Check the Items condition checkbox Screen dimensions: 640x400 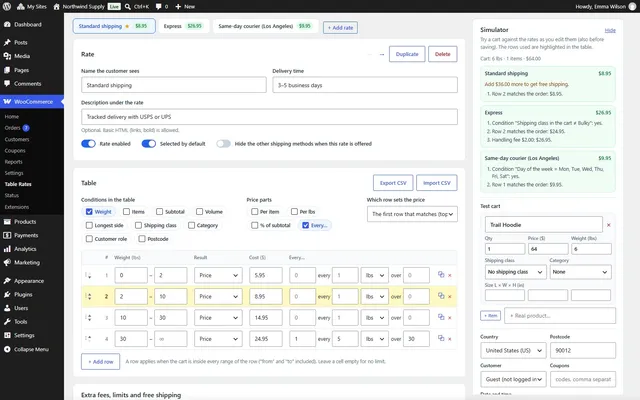pos(127,211)
